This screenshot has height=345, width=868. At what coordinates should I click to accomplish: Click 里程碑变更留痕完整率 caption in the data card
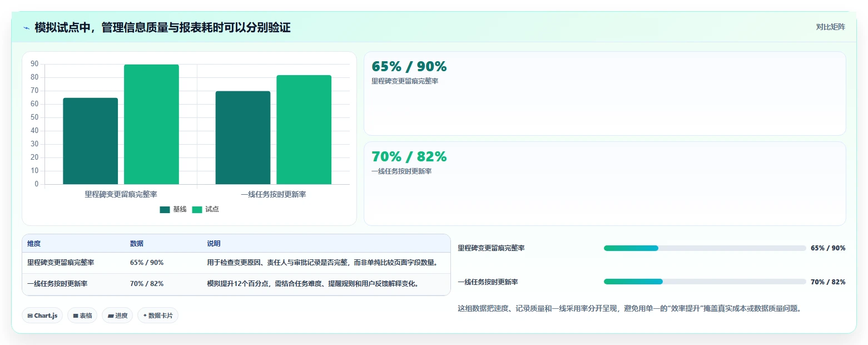click(x=405, y=81)
